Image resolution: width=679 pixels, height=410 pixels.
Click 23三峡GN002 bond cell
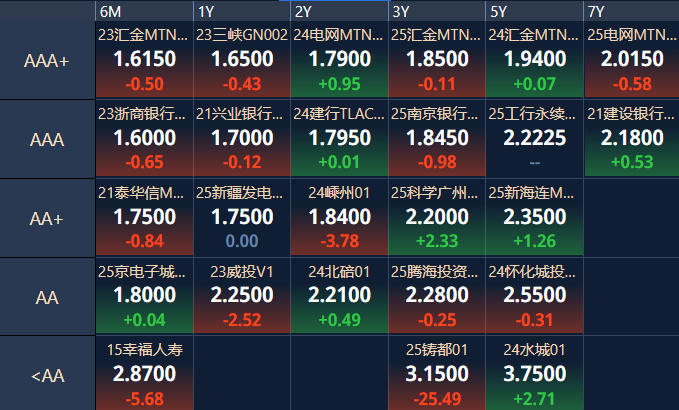point(241,60)
